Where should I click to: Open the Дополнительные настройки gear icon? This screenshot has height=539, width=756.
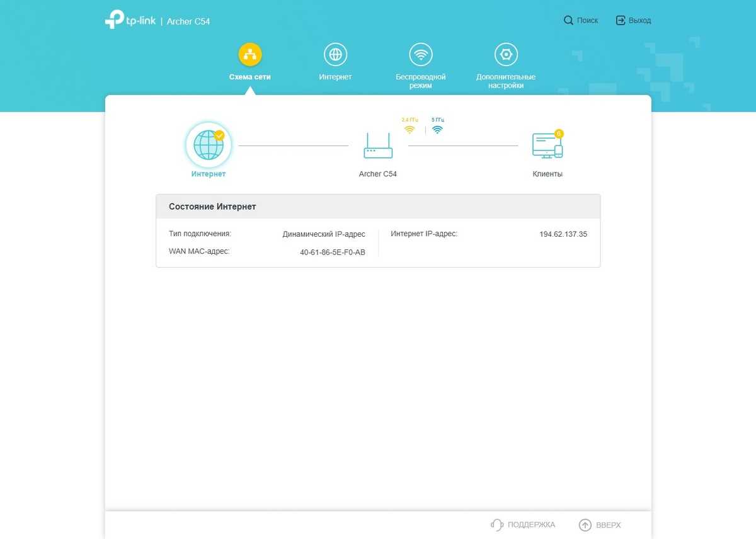tap(506, 55)
